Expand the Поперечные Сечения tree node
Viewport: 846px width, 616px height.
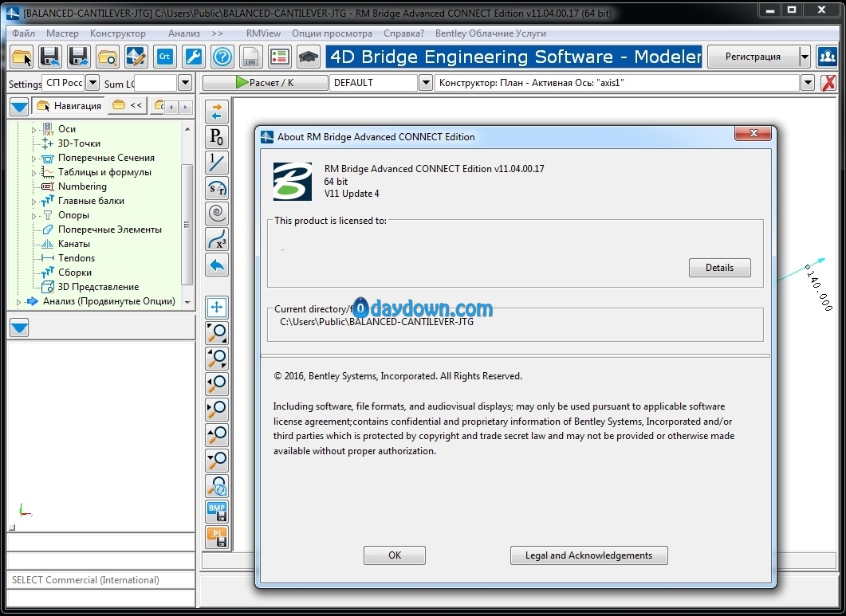[x=33, y=159]
